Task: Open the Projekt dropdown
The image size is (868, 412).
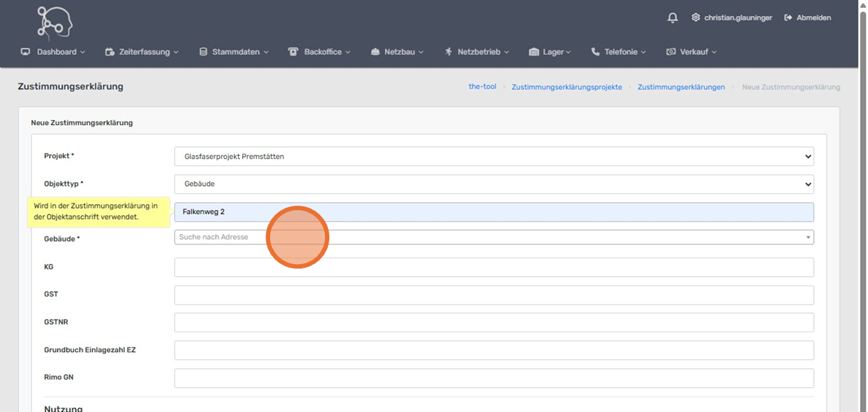Action: 493,157
